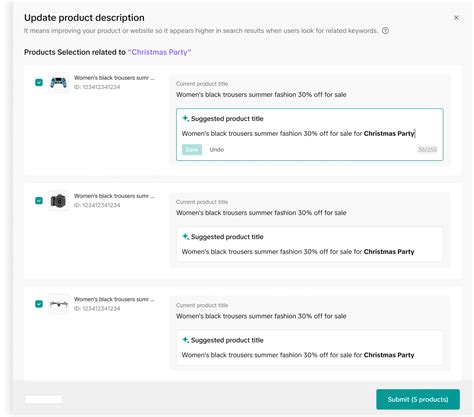
Task: Click sparkle icon in first suggested title
Action: coord(185,118)
